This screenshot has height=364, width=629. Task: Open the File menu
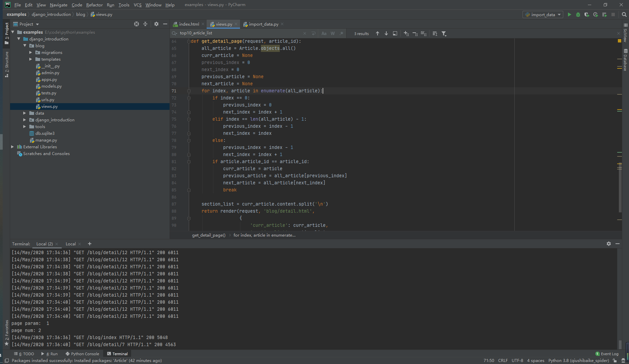click(x=18, y=5)
